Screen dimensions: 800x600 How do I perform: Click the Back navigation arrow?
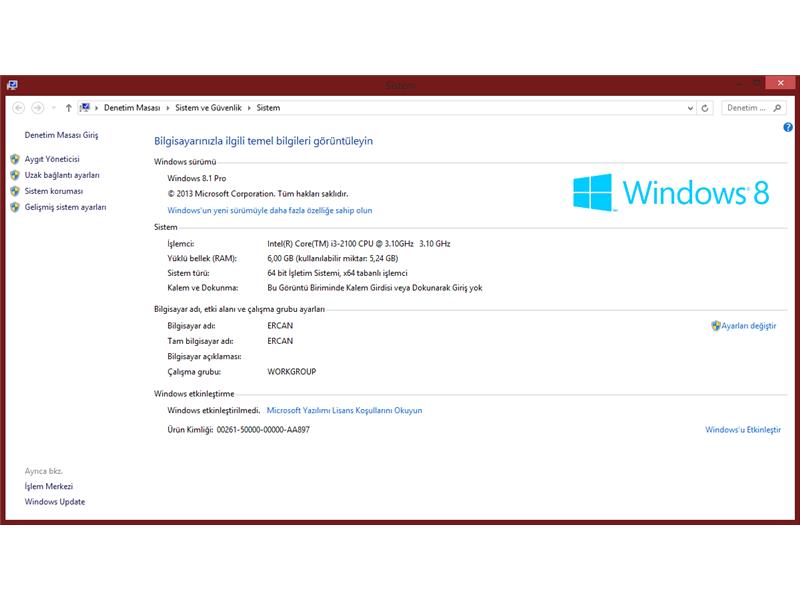click(19, 108)
